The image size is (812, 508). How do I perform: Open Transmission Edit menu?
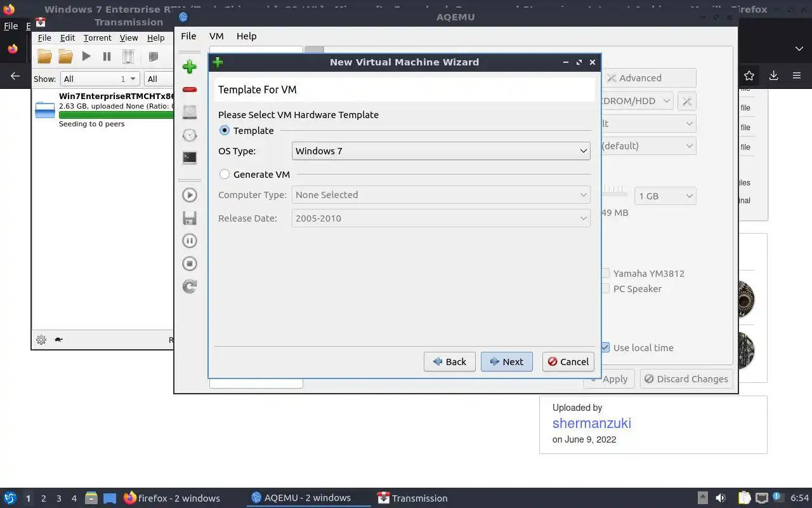coord(67,38)
